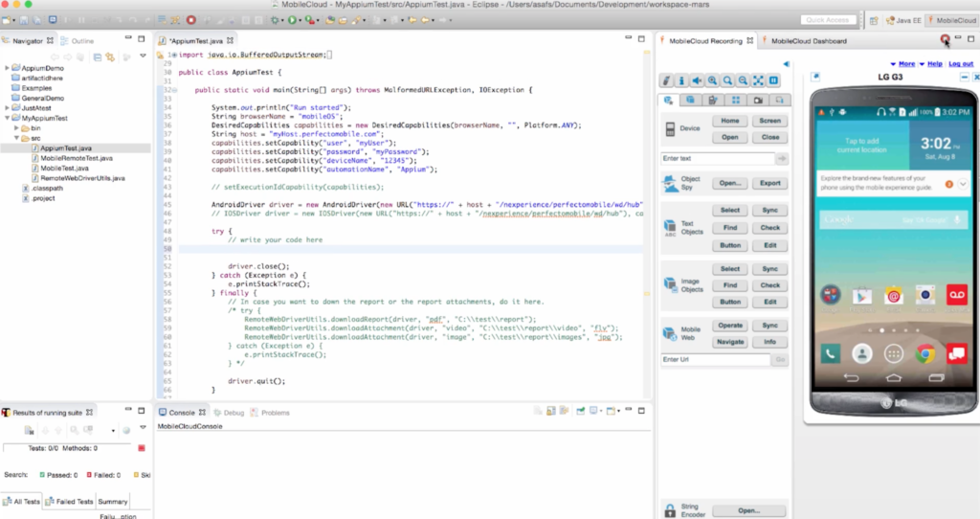This screenshot has height=519, width=980.
Task: Tap the Chrome icon on the phone
Action: click(925, 354)
